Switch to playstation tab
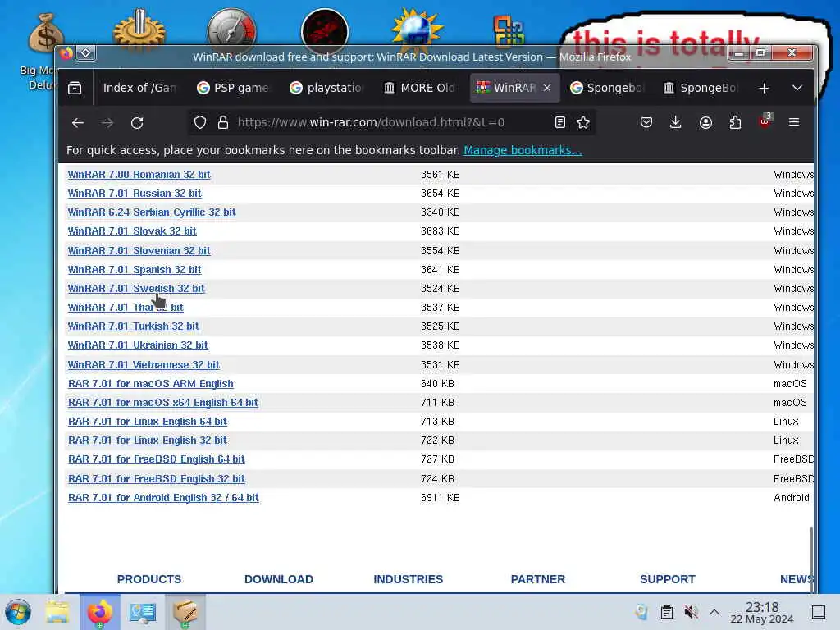This screenshot has width=840, height=630. tap(326, 88)
